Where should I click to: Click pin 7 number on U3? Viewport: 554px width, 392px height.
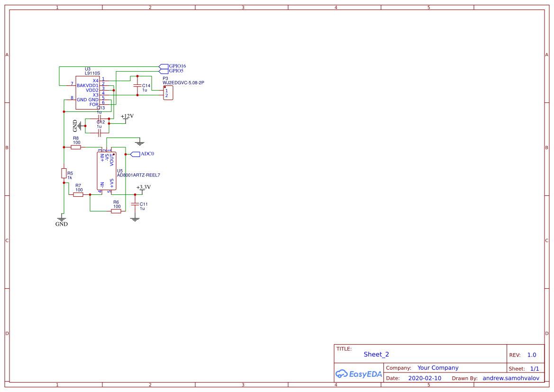click(72, 84)
